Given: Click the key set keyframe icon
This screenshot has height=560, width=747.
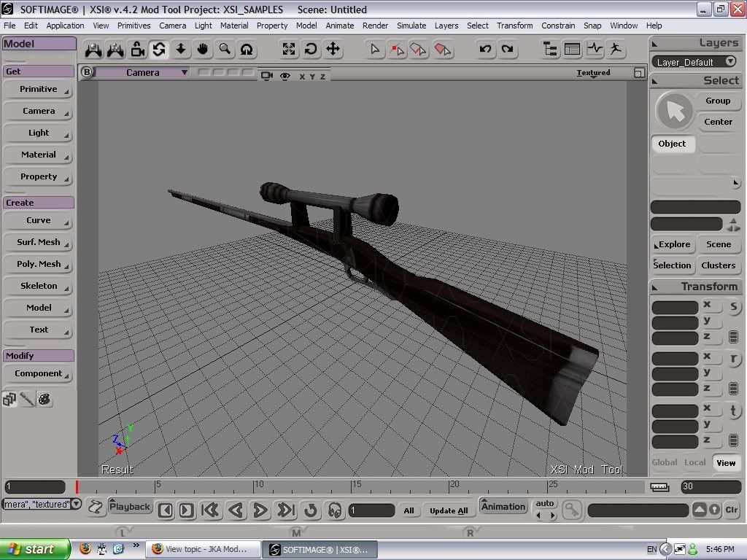Looking at the screenshot, I should pyautogui.click(x=572, y=510).
